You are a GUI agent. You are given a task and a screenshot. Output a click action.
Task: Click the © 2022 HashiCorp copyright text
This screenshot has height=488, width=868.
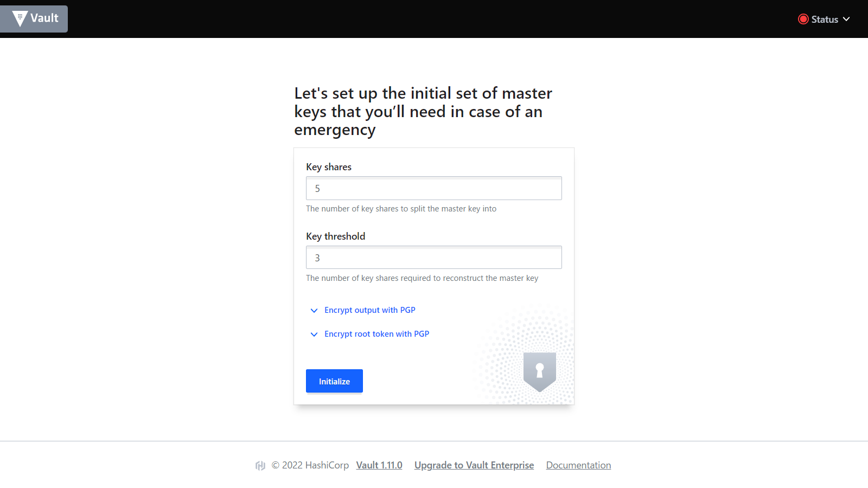[x=310, y=465]
